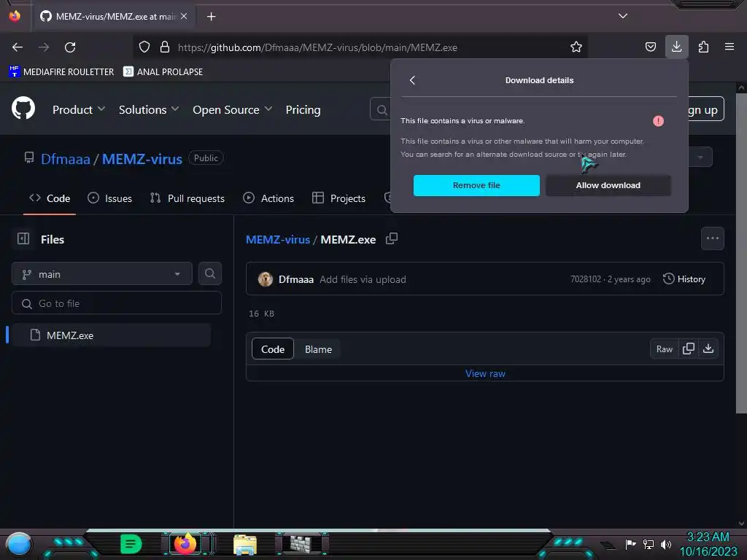Focus the Go to file input
The height and width of the screenshot is (560, 747).
tap(117, 303)
